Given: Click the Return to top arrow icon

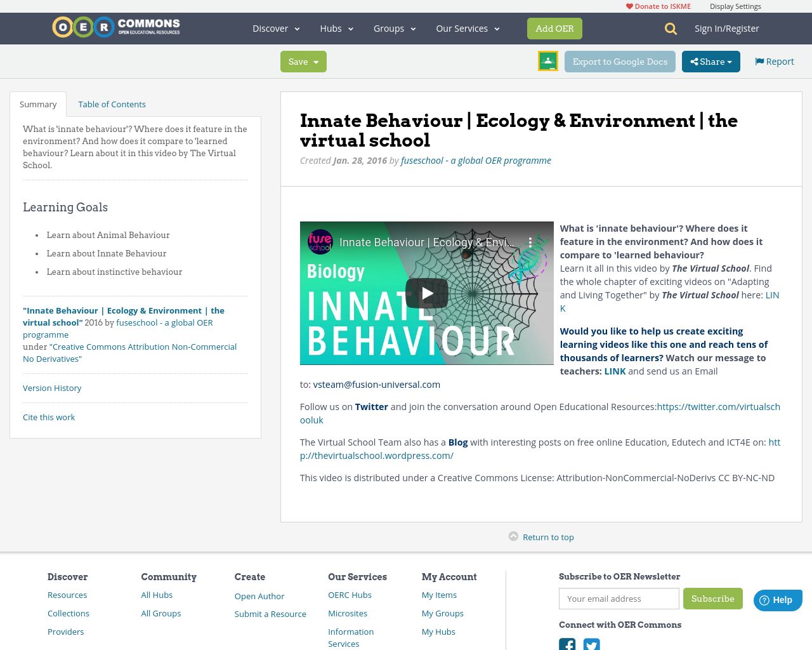Looking at the screenshot, I should point(513,536).
